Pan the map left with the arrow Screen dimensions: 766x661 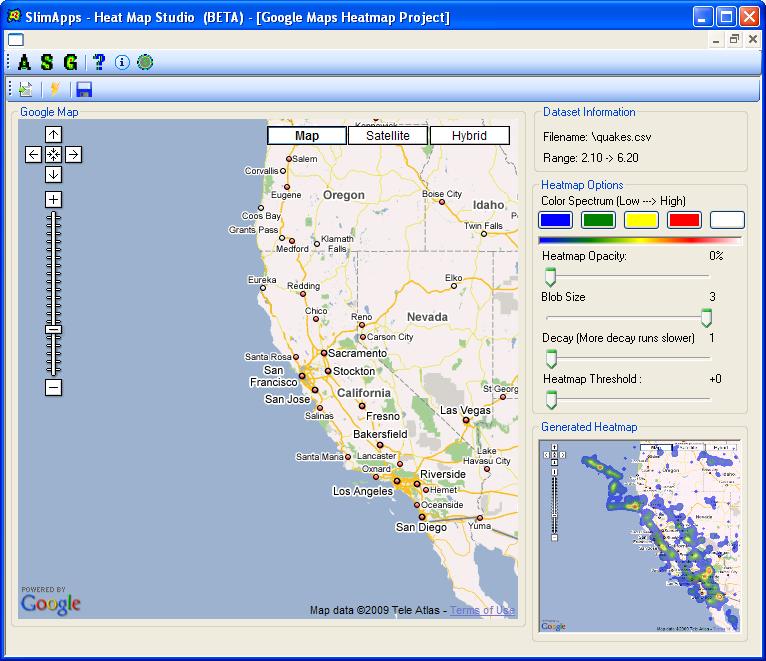coord(33,155)
